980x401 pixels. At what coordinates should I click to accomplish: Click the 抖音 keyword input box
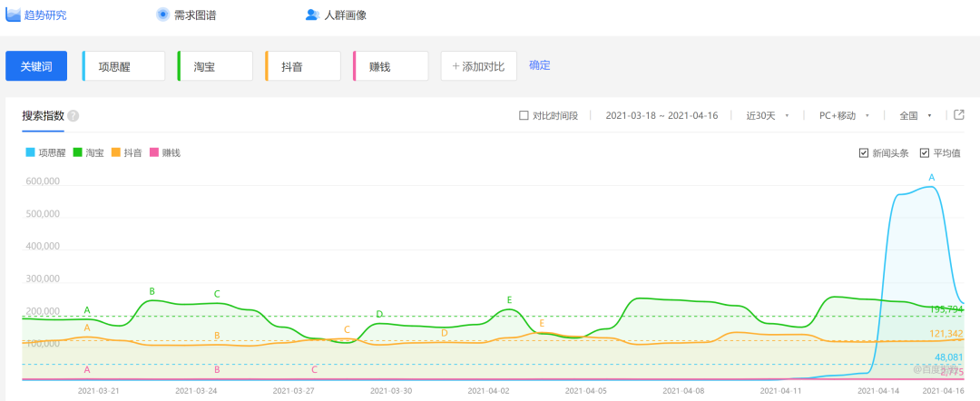(303, 66)
